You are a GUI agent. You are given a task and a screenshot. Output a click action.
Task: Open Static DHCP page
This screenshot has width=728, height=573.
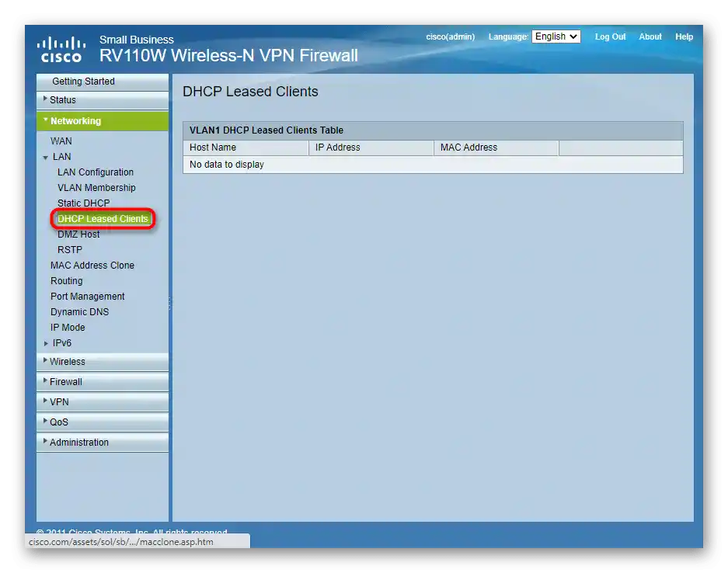click(84, 203)
